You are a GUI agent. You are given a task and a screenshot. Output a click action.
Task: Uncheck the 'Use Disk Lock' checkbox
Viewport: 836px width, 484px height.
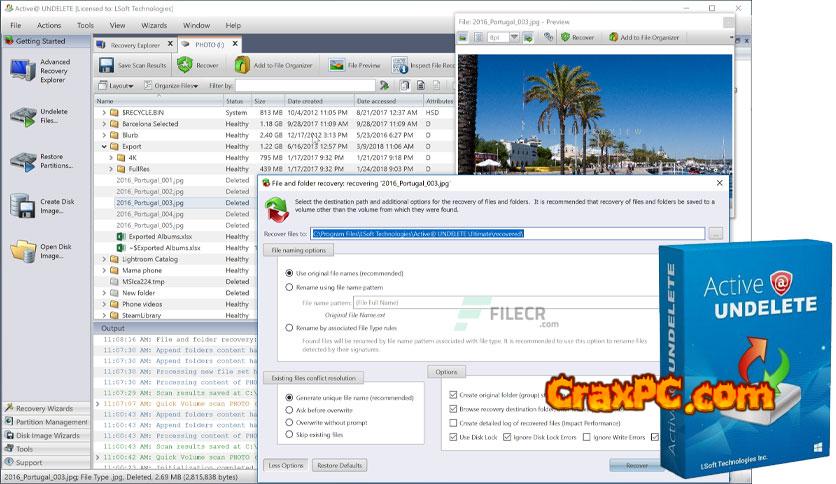455,437
